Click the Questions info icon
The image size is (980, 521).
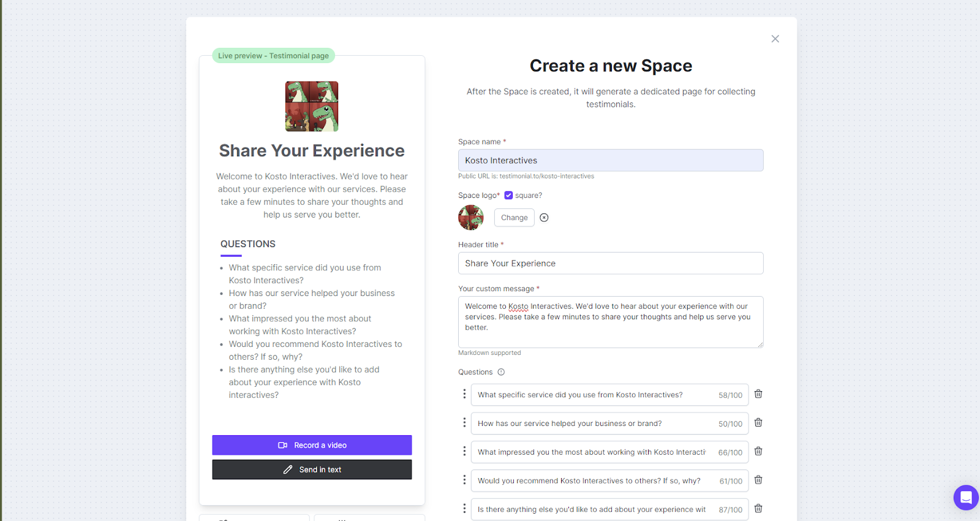click(501, 372)
